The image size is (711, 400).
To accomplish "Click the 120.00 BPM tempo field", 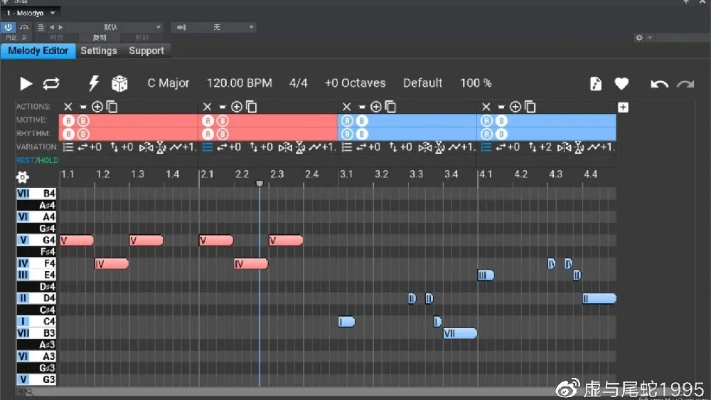I will pos(239,83).
